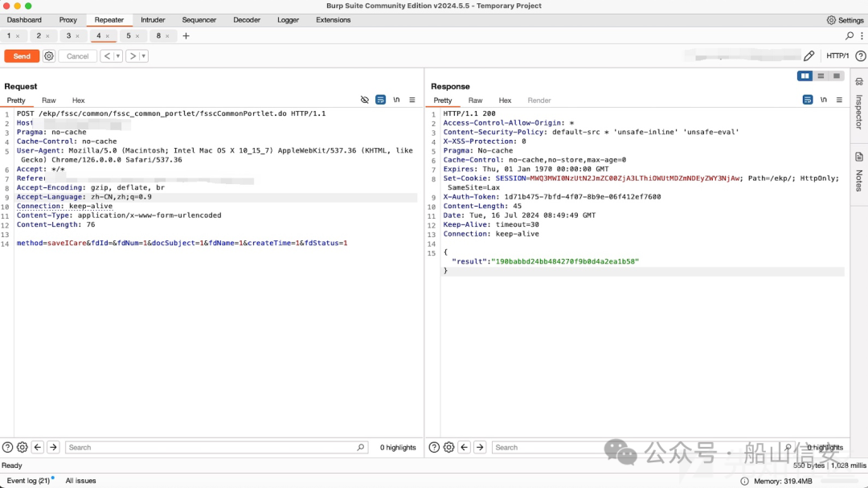Open the Response viewer hamburger menu
868x488 pixels.
point(839,100)
